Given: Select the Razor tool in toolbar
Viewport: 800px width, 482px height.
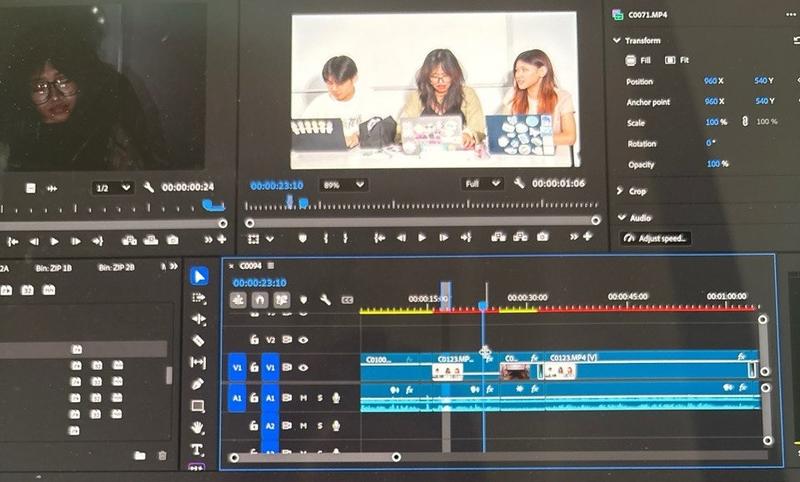Looking at the screenshot, I should click(198, 341).
